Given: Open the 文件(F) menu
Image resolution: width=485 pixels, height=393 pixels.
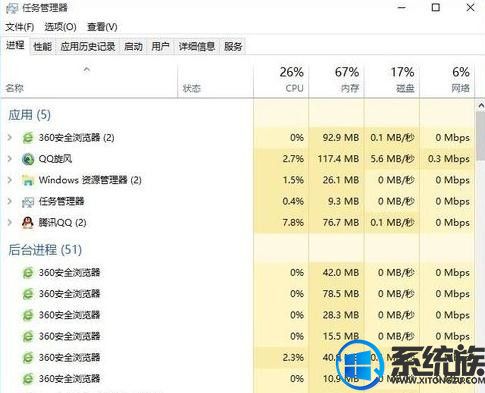Looking at the screenshot, I should coord(20,27).
